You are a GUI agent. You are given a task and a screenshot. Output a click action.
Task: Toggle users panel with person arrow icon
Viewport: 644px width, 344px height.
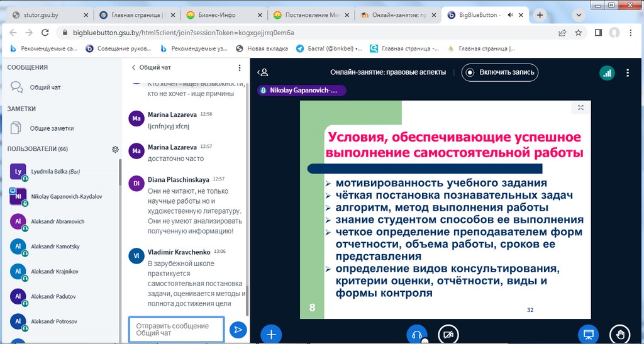click(x=262, y=72)
